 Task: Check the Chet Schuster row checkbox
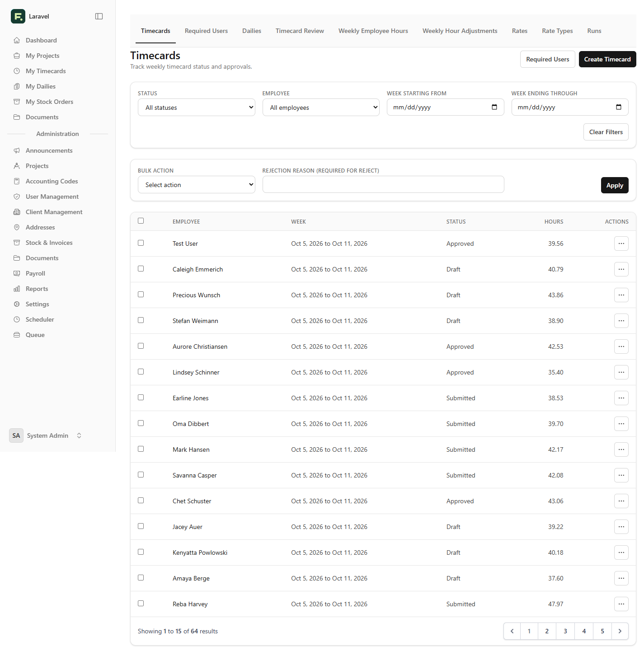(x=141, y=501)
